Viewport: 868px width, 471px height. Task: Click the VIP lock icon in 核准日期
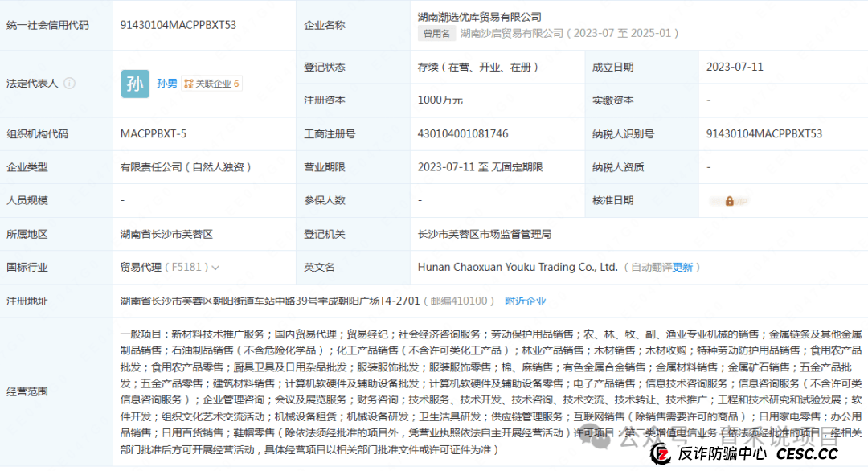coord(729,201)
